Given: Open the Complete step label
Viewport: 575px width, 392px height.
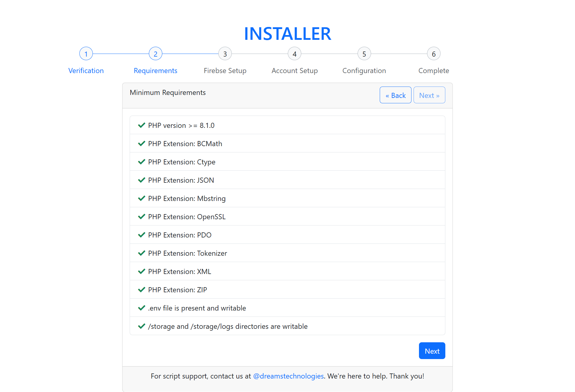Looking at the screenshot, I should click(434, 71).
